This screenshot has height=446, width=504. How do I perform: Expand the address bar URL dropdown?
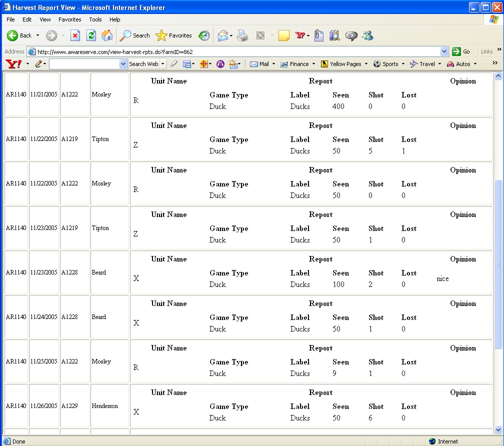coord(444,51)
